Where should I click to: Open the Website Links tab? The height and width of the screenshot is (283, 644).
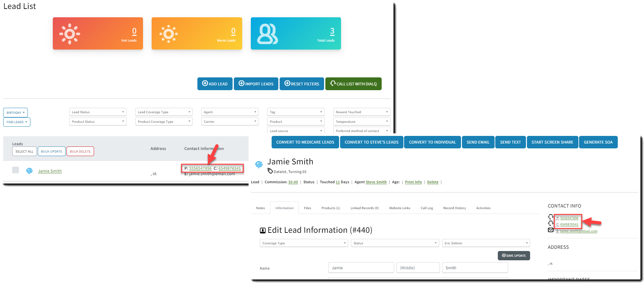400,208
